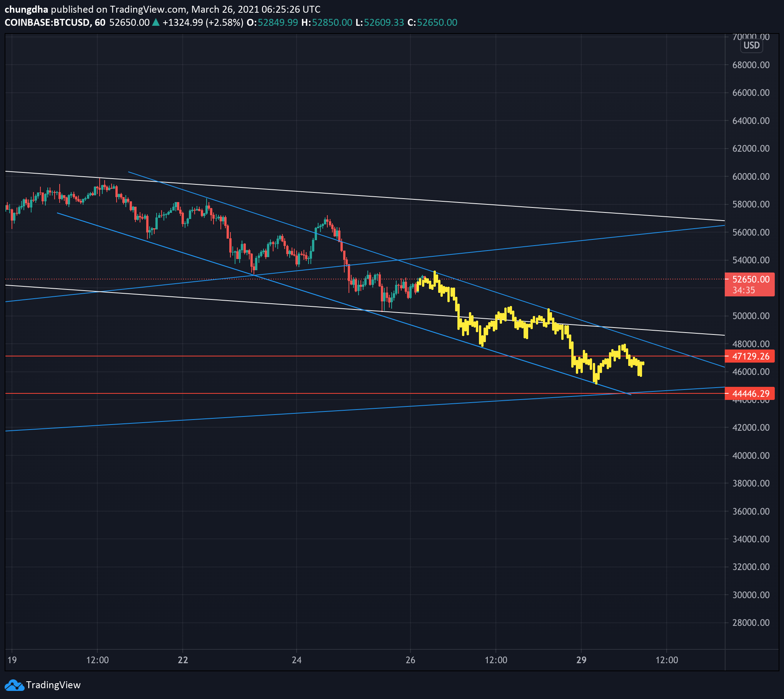This screenshot has height=699, width=784.
Task: Click the 36000.00 price axis label
Action: [x=751, y=512]
